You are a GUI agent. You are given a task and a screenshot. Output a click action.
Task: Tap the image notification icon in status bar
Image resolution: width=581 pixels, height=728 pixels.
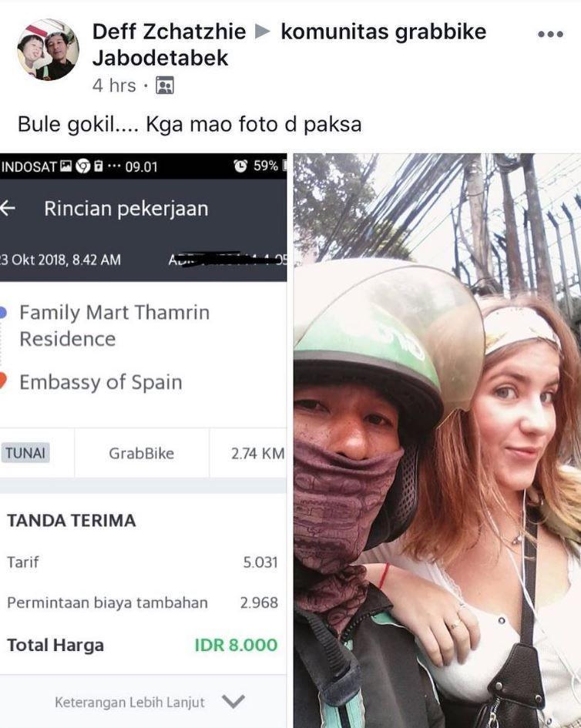(x=66, y=166)
